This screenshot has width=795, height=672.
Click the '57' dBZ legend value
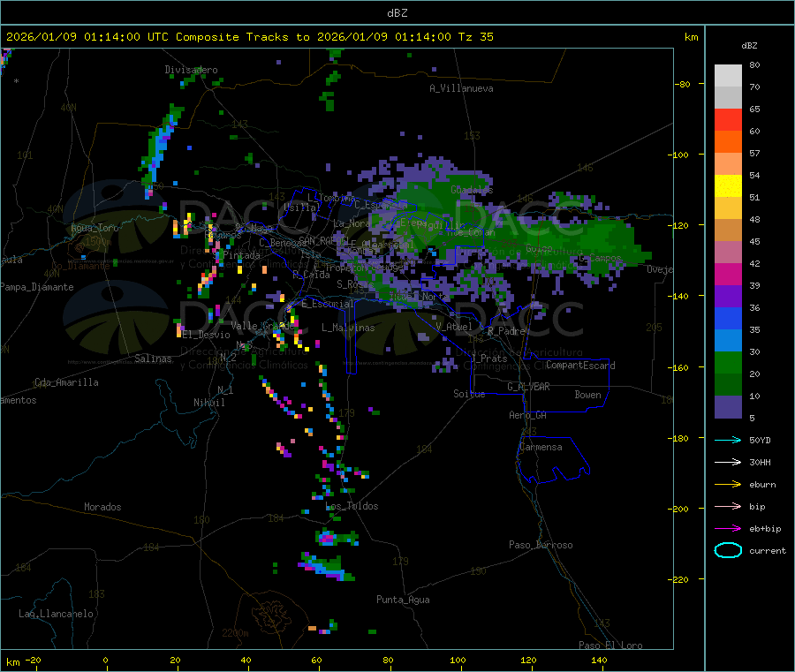(754, 153)
